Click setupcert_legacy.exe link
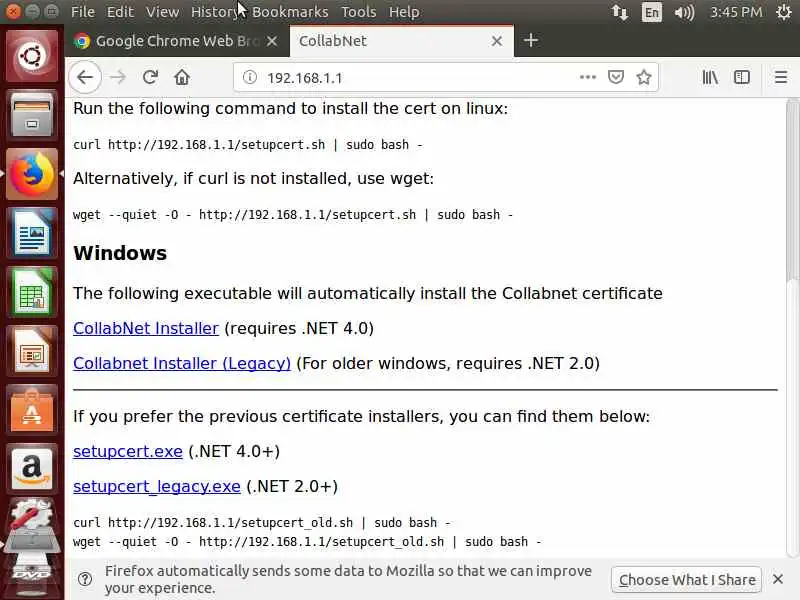This screenshot has width=800, height=600. pyautogui.click(x=157, y=487)
